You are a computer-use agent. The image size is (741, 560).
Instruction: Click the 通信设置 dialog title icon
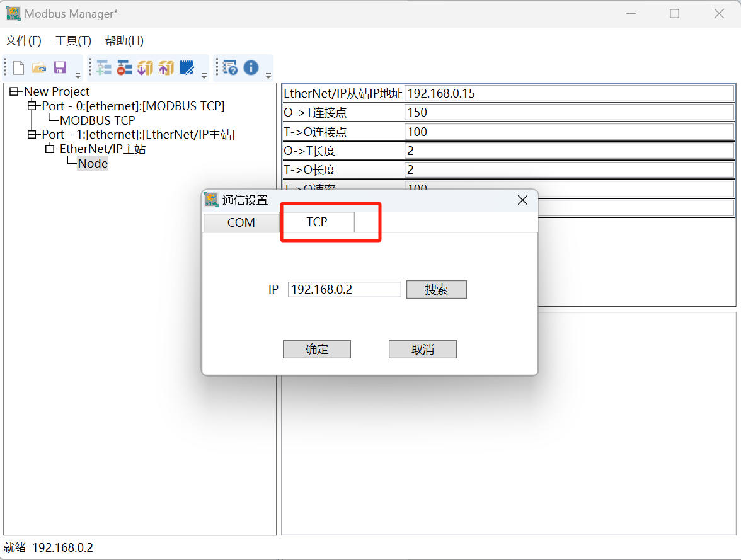(210, 200)
